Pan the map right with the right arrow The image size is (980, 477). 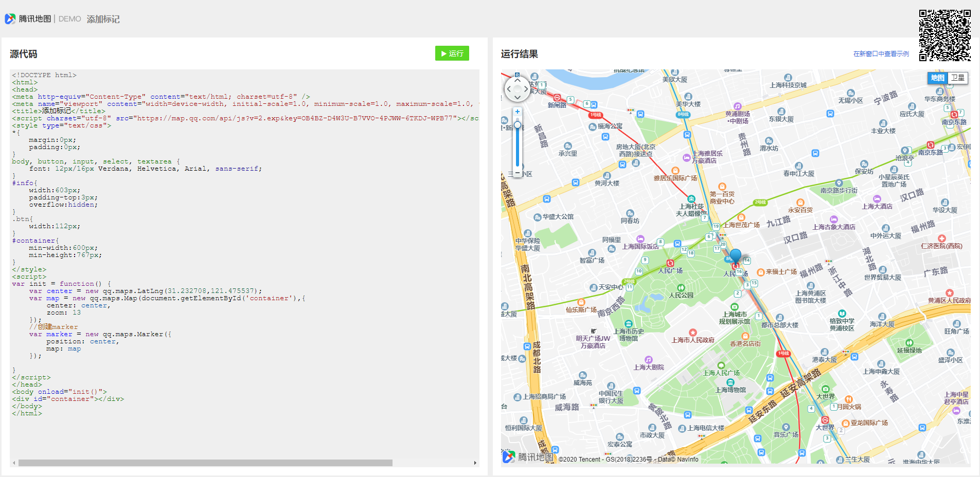point(526,89)
